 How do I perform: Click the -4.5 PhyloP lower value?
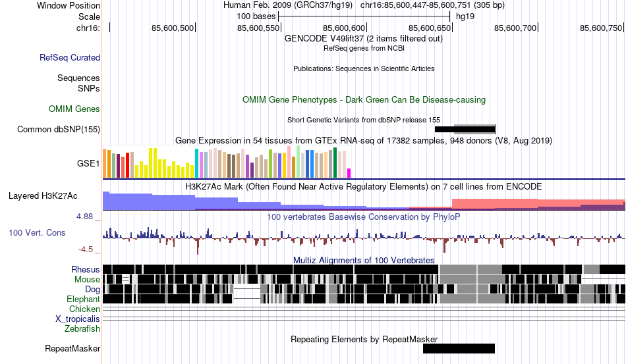click(x=86, y=249)
